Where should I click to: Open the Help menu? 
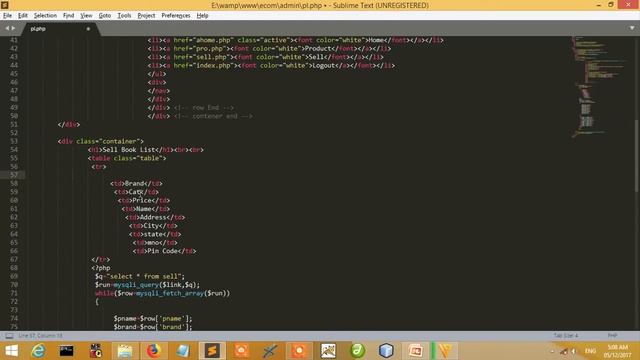pos(202,16)
